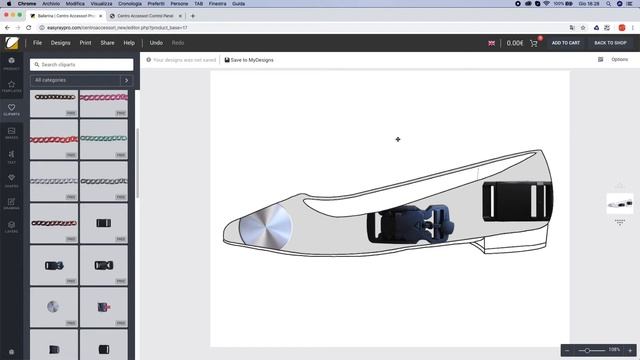Open the Designs menu
The width and height of the screenshot is (640, 360).
60,43
